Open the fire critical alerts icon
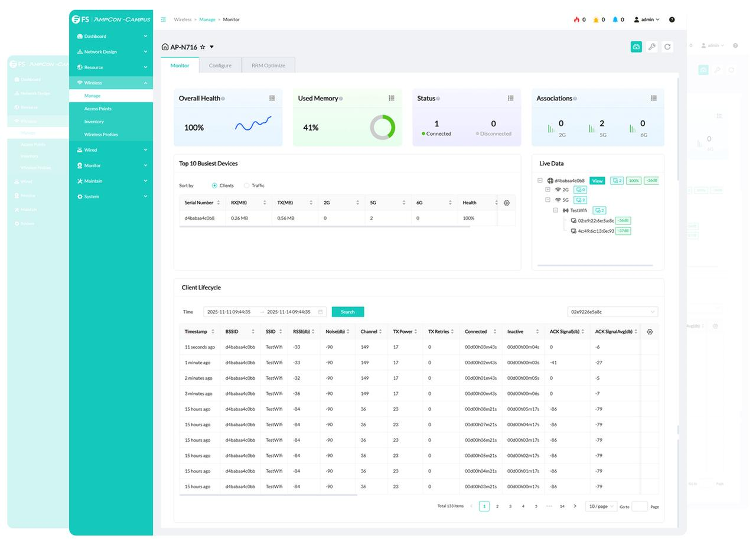 [x=576, y=19]
